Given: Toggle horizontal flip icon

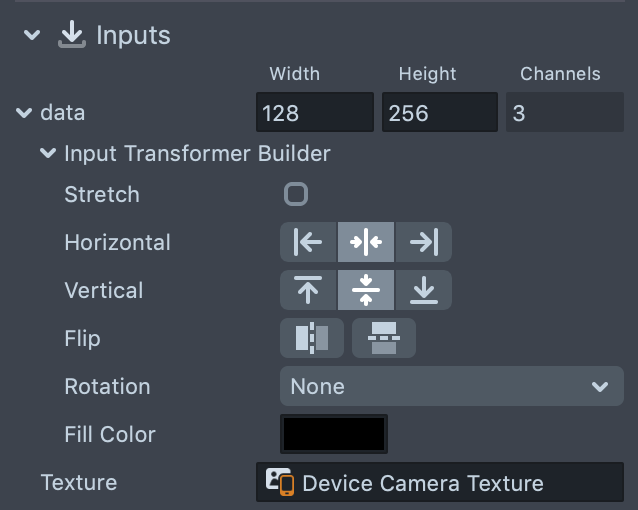Looking at the screenshot, I should point(312,338).
